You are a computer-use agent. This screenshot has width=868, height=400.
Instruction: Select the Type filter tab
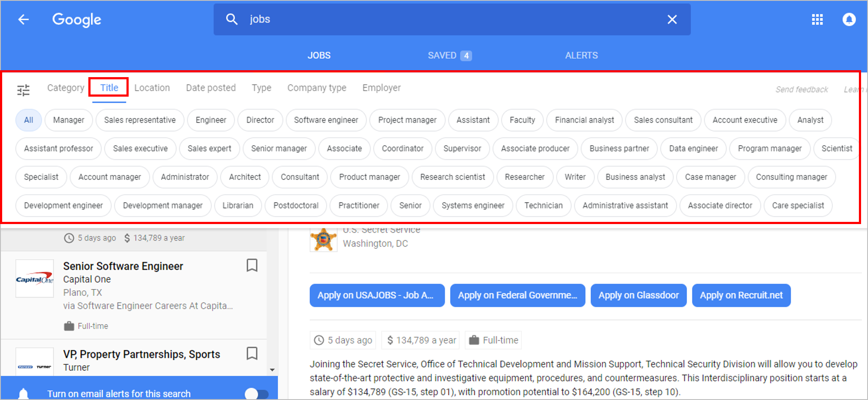pos(262,88)
